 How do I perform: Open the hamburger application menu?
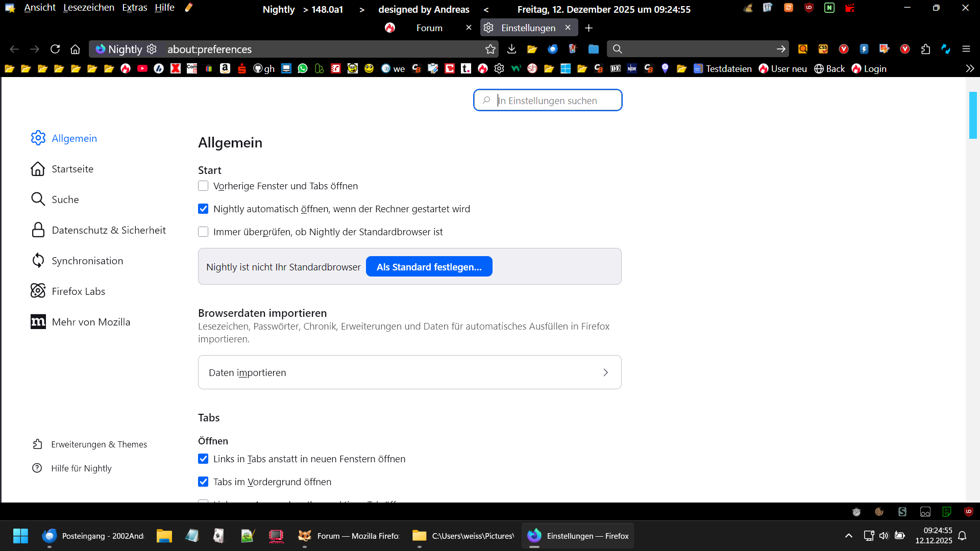pos(966,49)
